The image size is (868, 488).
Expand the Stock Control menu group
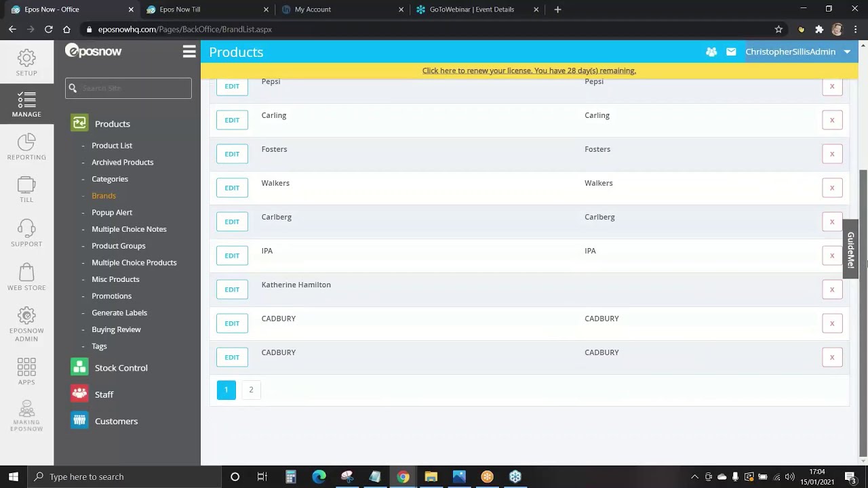[x=121, y=368]
